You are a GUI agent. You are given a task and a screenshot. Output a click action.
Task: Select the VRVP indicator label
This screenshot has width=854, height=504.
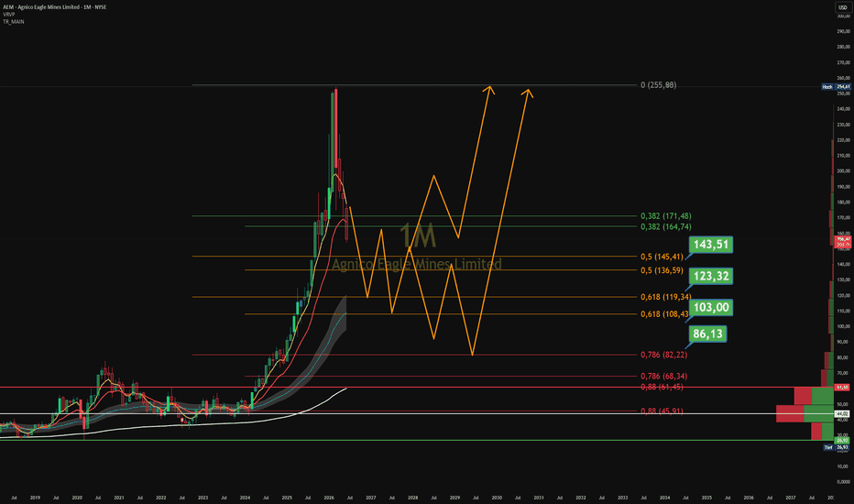tap(9, 14)
